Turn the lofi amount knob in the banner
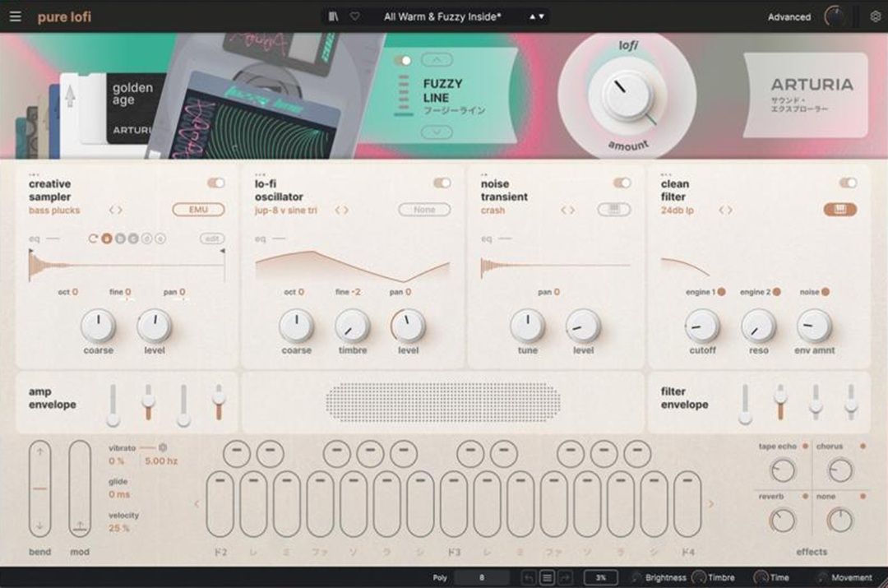888x588 pixels. (626, 93)
